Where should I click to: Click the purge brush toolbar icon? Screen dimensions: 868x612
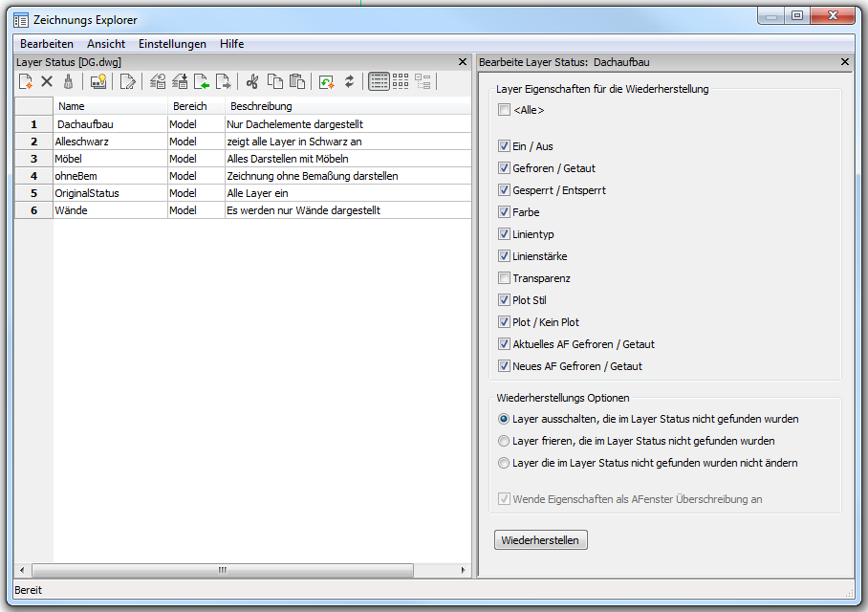pos(68,82)
